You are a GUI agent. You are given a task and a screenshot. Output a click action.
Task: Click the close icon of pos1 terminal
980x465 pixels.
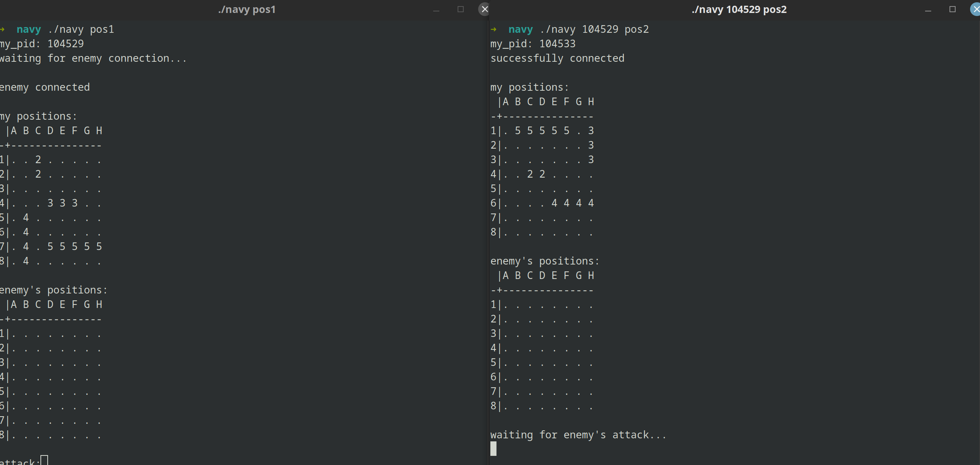click(x=484, y=10)
